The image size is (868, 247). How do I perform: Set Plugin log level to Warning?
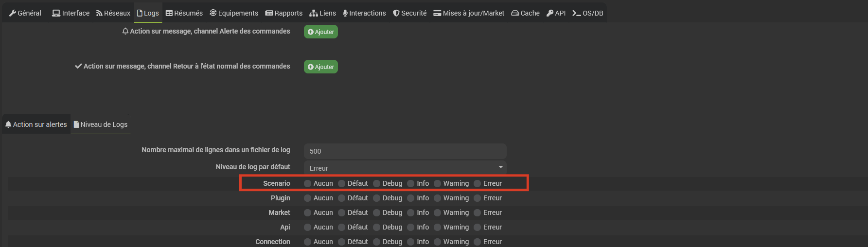[x=437, y=198]
